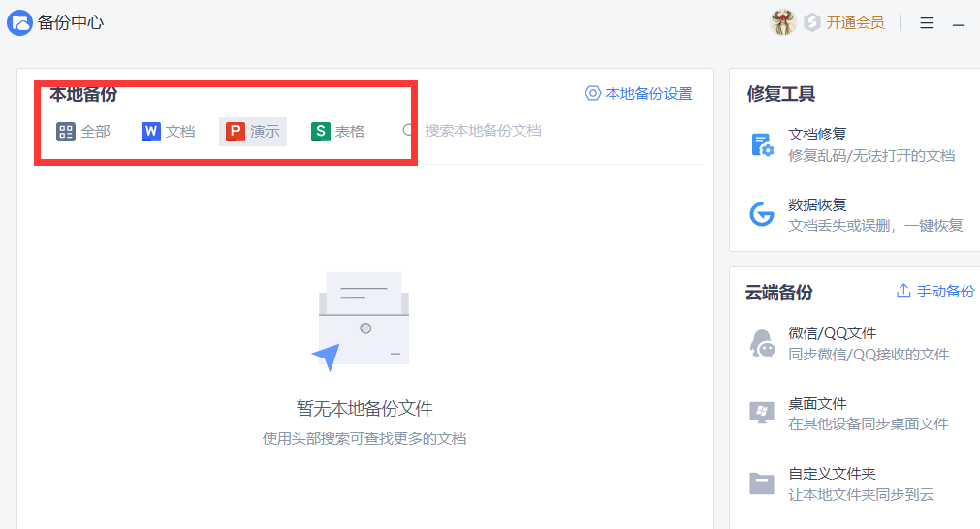980x529 pixels.
Task: Click the 文档修复 document gear icon
Action: coord(762,145)
